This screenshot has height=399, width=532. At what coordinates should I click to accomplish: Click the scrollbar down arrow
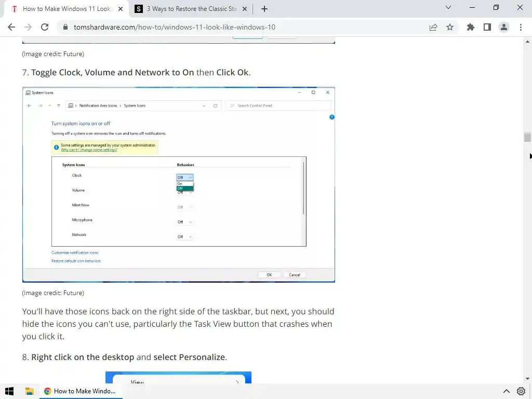(x=527, y=379)
